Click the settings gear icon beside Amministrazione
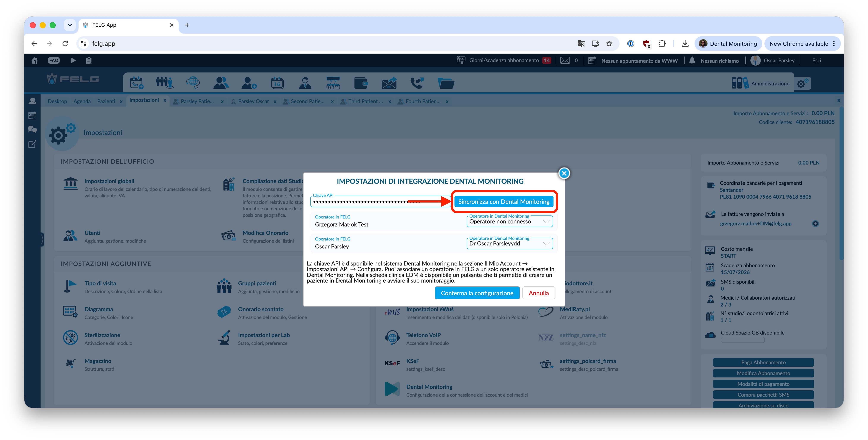 coord(802,83)
